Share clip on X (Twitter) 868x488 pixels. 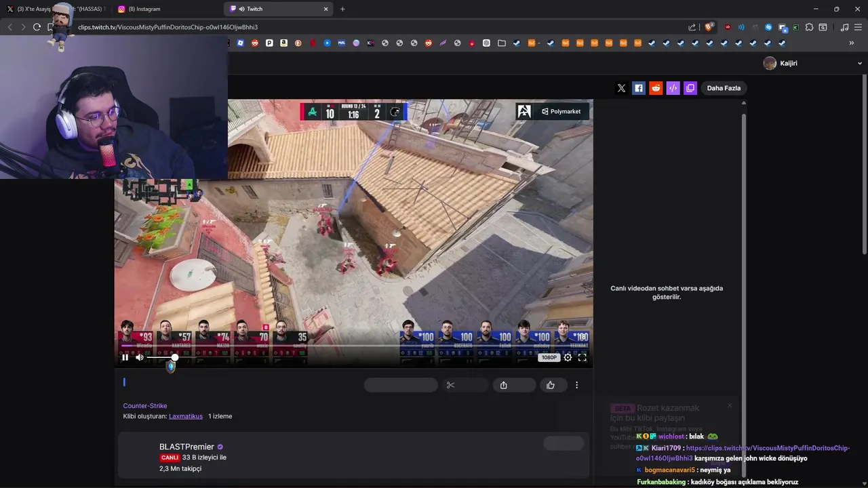pyautogui.click(x=621, y=88)
